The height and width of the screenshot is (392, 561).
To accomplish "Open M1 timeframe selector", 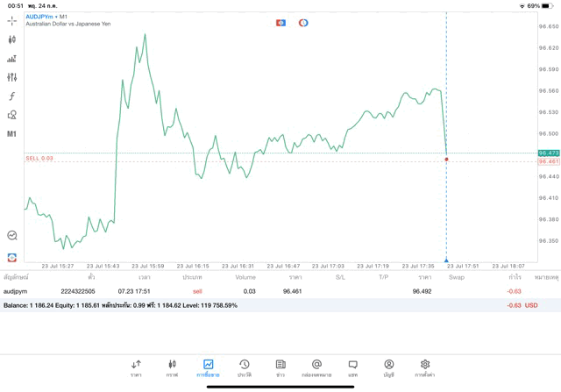I will [11, 134].
